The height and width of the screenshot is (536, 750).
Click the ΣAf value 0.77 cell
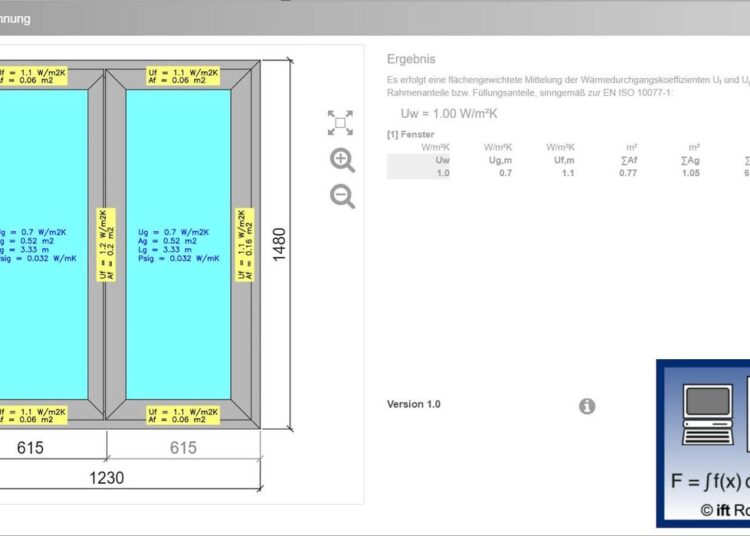tap(628, 173)
